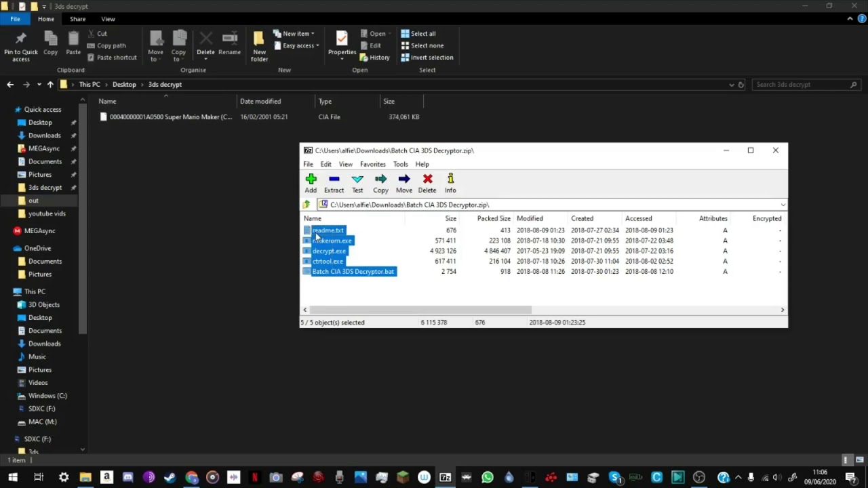This screenshot has width=868, height=488.
Task: Open WhatsApp from the taskbar
Action: coord(488,477)
